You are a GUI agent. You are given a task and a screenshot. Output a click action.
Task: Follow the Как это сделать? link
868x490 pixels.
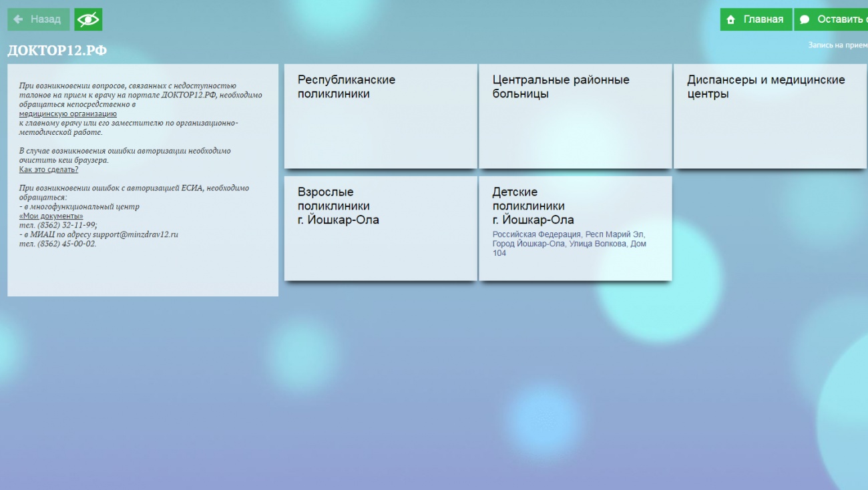tap(49, 170)
